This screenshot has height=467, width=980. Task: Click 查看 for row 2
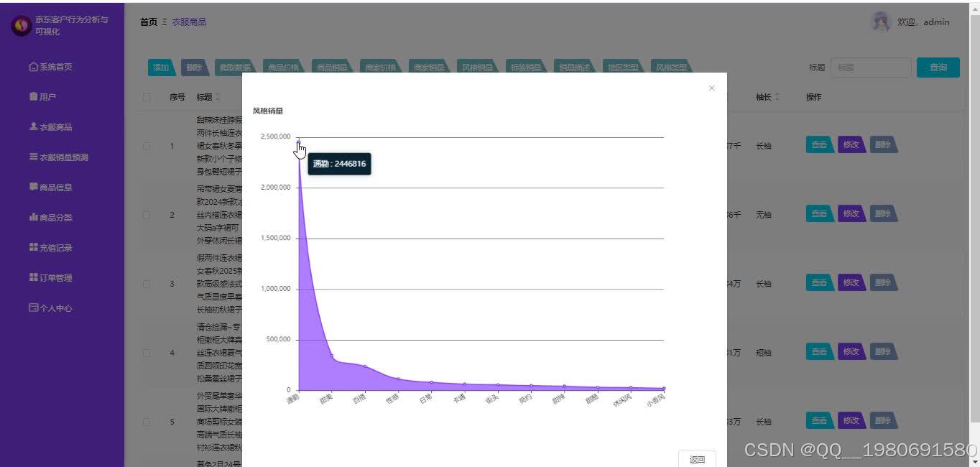pyautogui.click(x=820, y=213)
